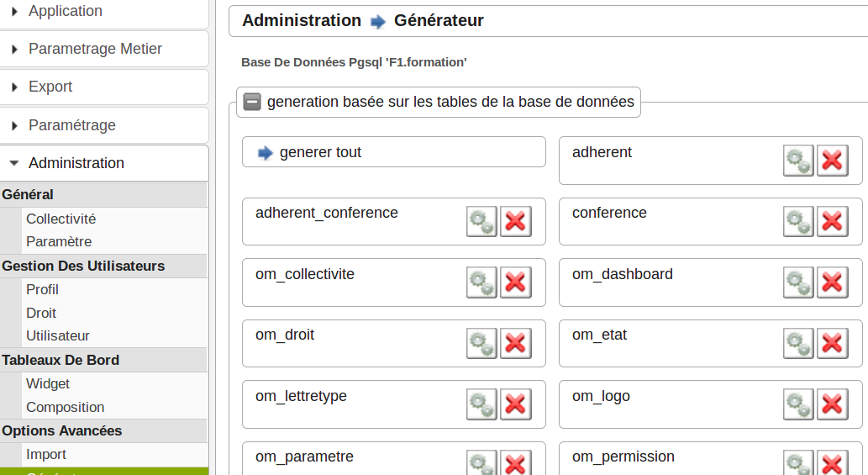Open the Widget menu link
868x475 pixels.
48,383
